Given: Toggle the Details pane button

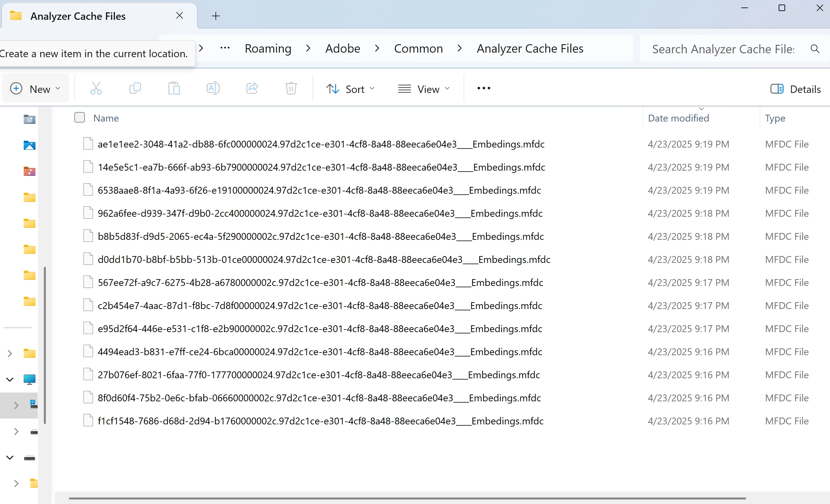Looking at the screenshot, I should 795,89.
